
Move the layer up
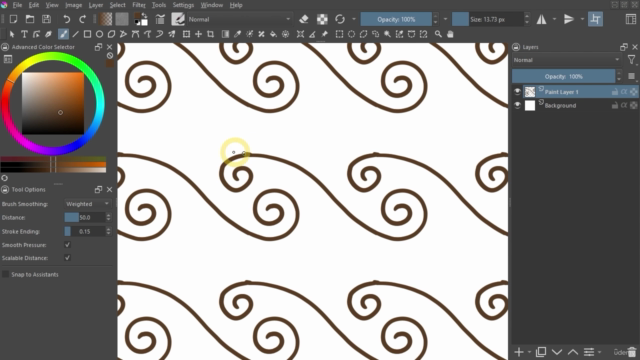pos(573,352)
